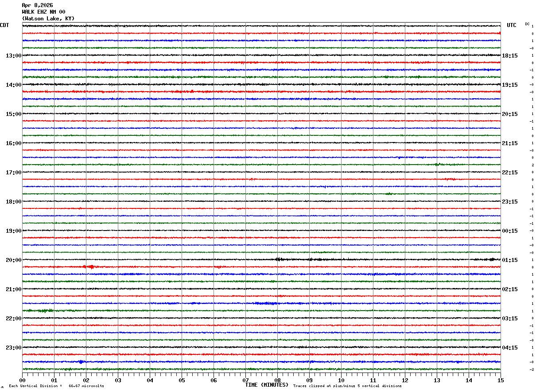Click the (Watson Lake, KY) location text

pyautogui.click(x=48, y=19)
